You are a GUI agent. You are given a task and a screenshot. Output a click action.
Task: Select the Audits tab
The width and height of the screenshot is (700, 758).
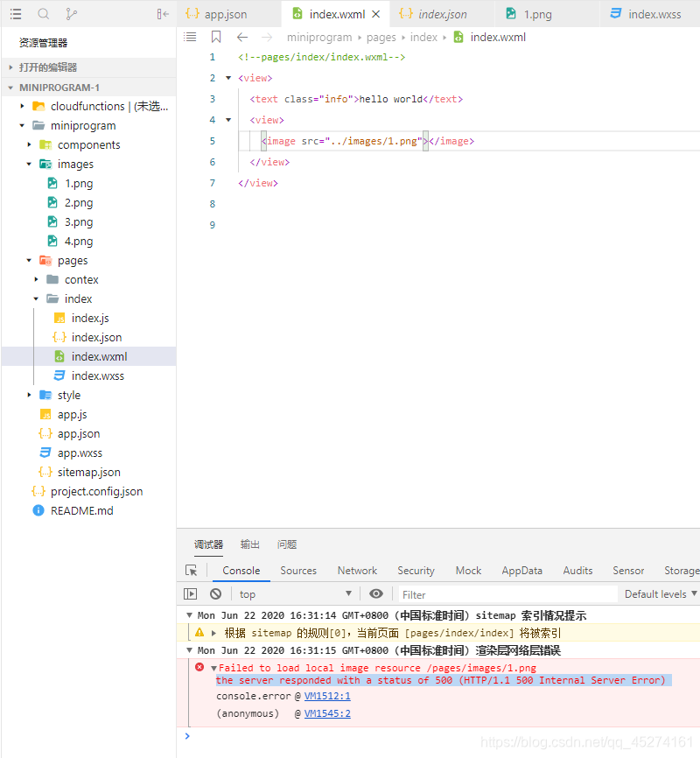tap(577, 571)
